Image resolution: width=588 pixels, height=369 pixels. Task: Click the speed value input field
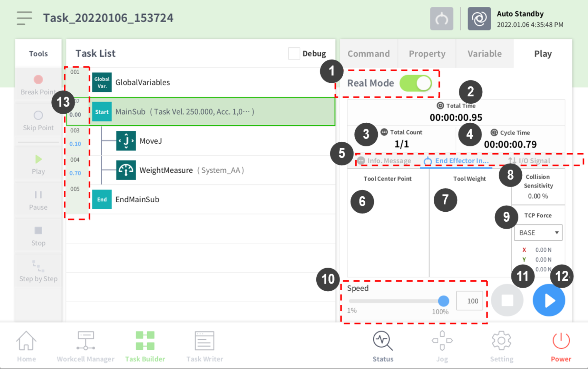pyautogui.click(x=469, y=301)
